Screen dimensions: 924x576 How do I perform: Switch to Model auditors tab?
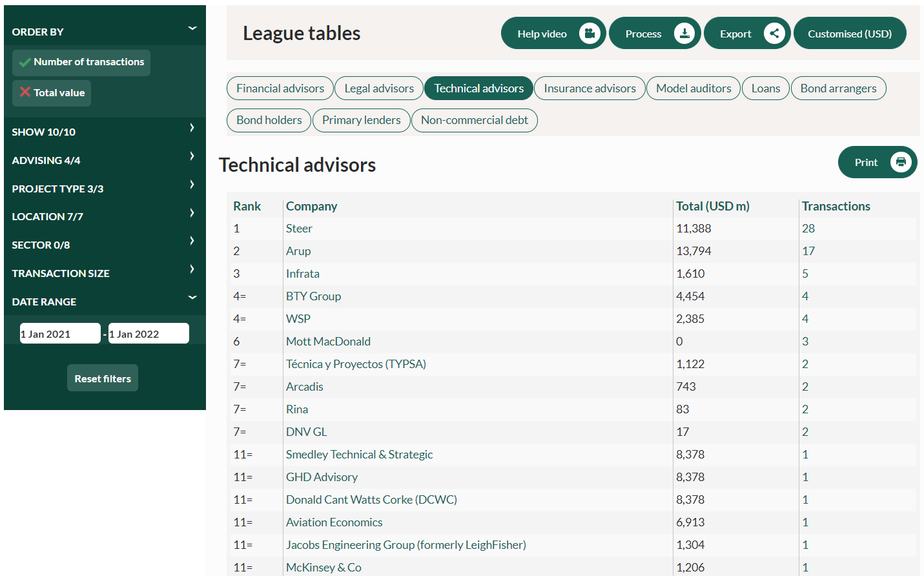coord(693,88)
